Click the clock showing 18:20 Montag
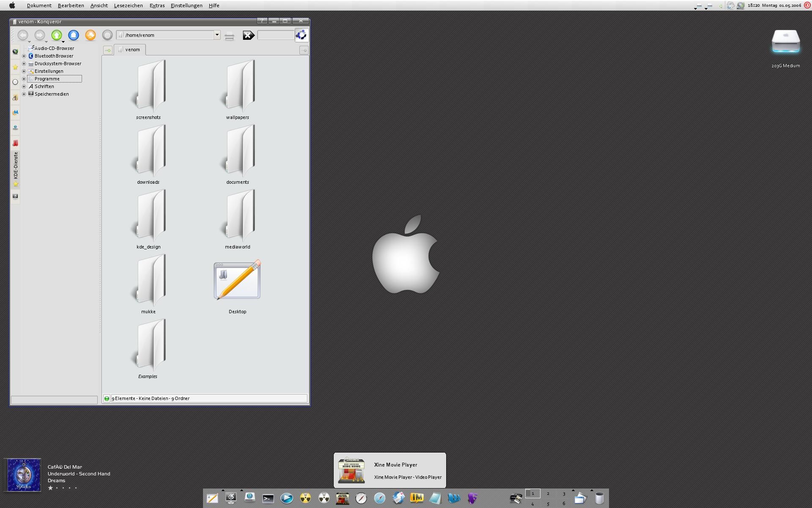Viewport: 812px width, 508px height. tap(774, 6)
